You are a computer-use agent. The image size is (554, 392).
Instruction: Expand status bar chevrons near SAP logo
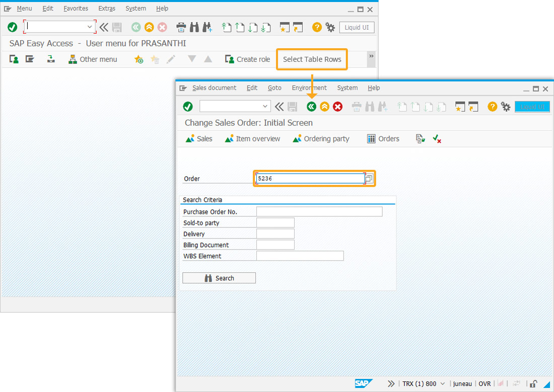pyautogui.click(x=391, y=383)
